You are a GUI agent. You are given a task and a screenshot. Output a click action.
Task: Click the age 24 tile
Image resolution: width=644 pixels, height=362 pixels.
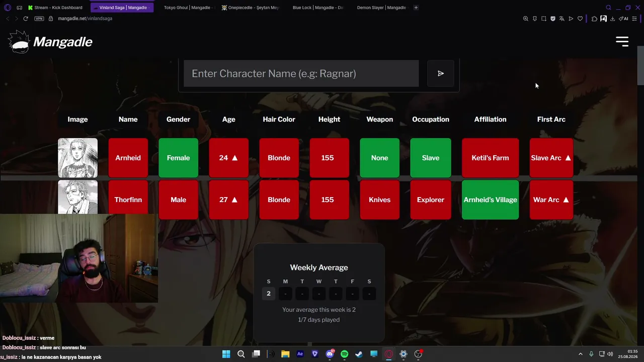coord(229,158)
